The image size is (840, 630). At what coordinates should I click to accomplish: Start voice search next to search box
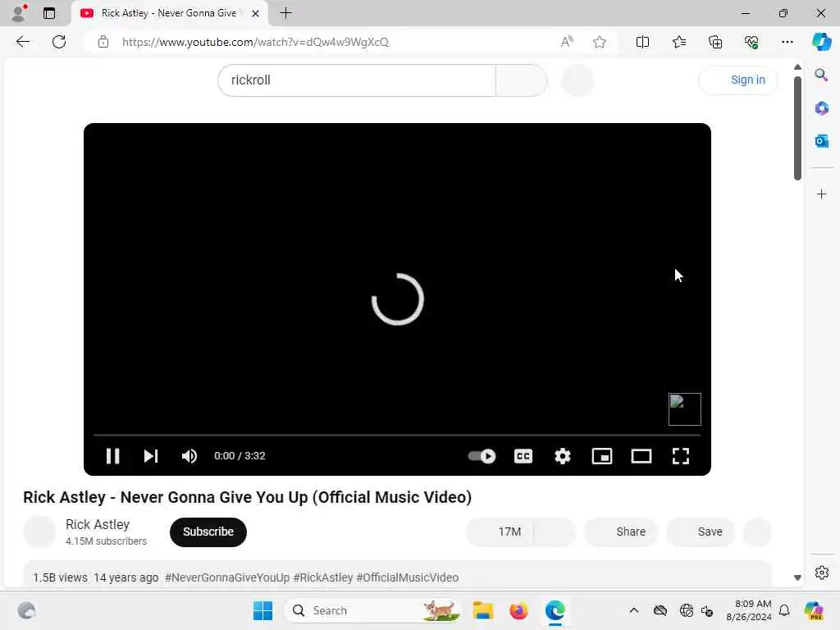577,80
